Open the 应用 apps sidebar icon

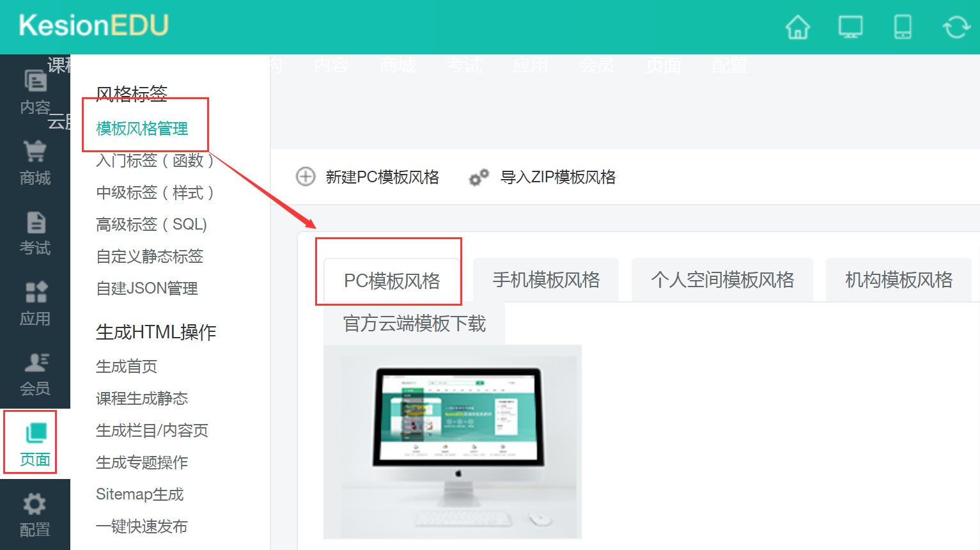(x=35, y=304)
